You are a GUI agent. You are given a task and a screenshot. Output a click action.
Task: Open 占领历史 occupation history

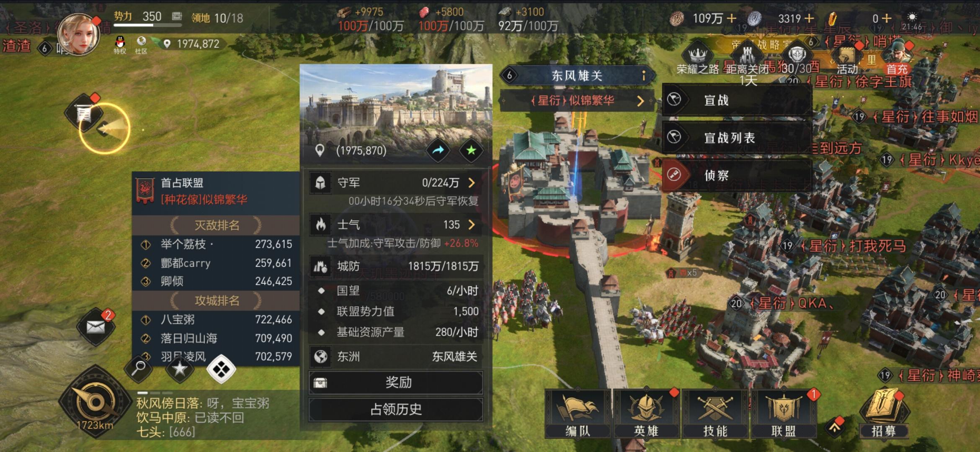(396, 409)
